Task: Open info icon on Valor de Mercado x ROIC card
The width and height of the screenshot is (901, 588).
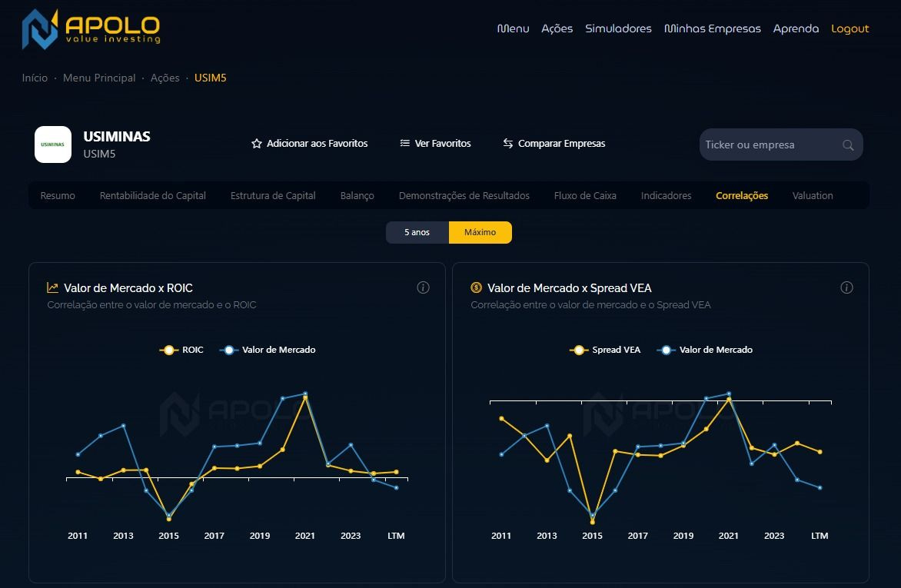Action: tap(423, 287)
